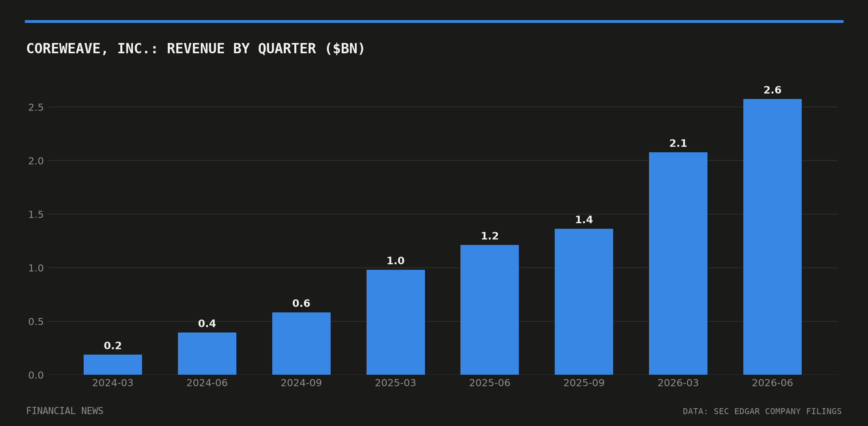Click the '2024-06' x-axis label

click(207, 383)
